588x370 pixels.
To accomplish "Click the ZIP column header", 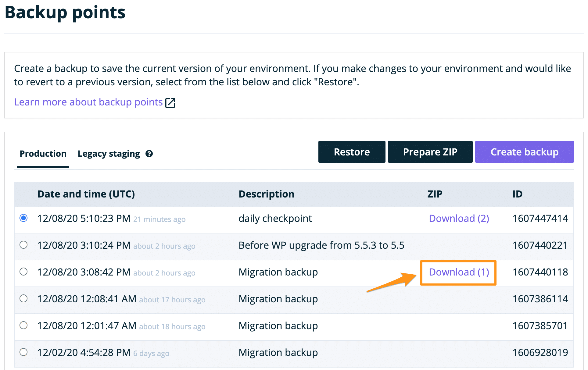I will tap(435, 194).
